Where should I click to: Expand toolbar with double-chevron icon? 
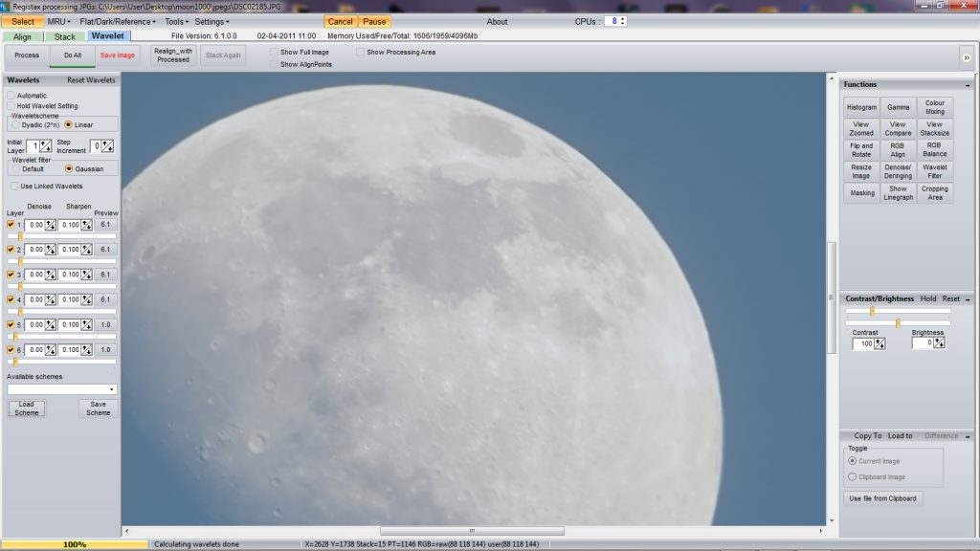(x=967, y=57)
